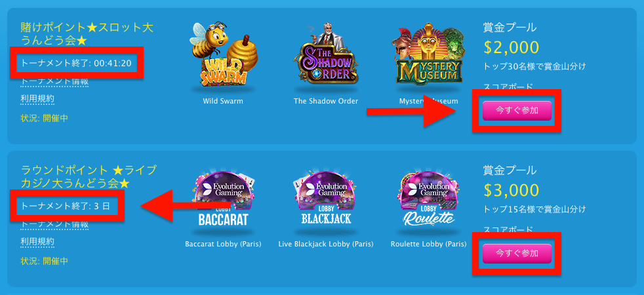Choose the Evolution Gaming Blackjack lobby icon
644x295 pixels.
[x=326, y=199]
